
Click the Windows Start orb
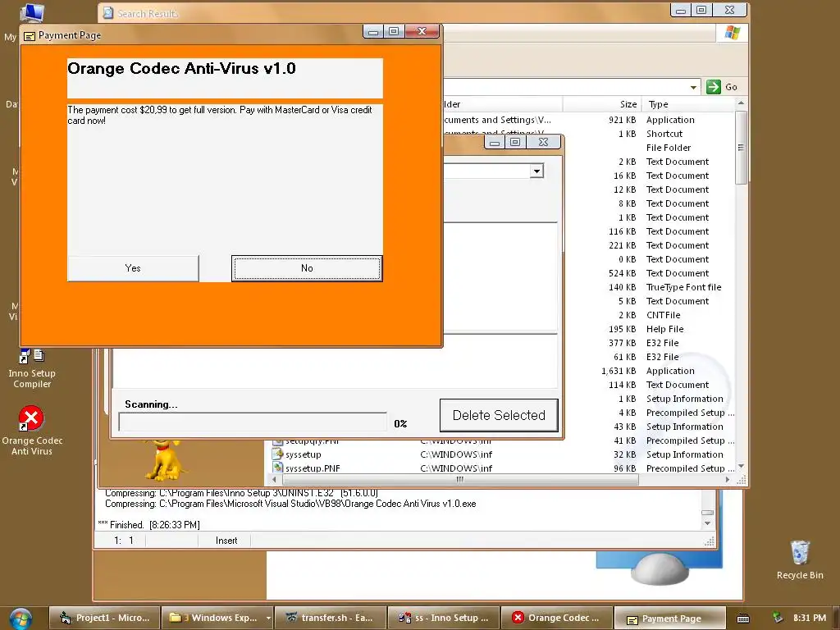coord(21,619)
